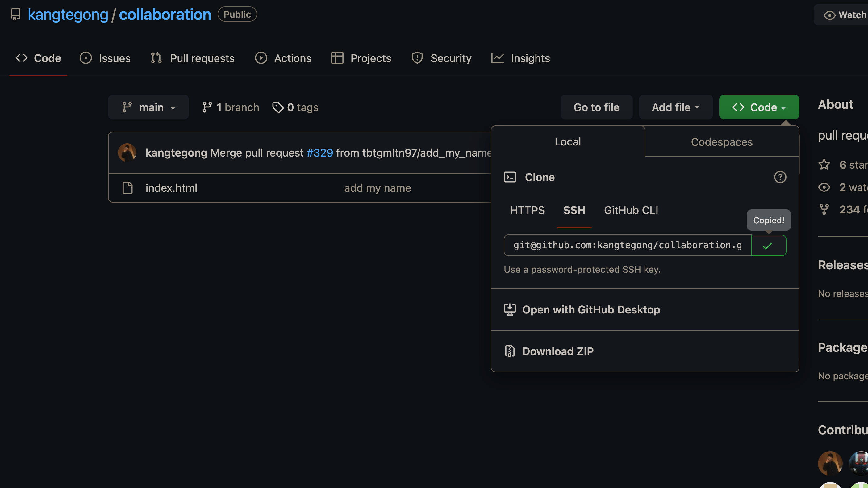
Task: Open the main branch dropdown
Action: click(x=148, y=107)
